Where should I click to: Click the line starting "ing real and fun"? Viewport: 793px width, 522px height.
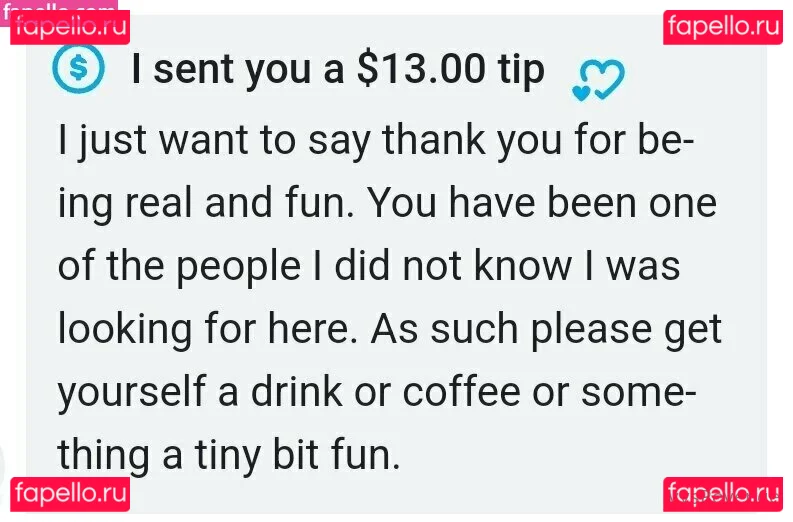[386, 204]
